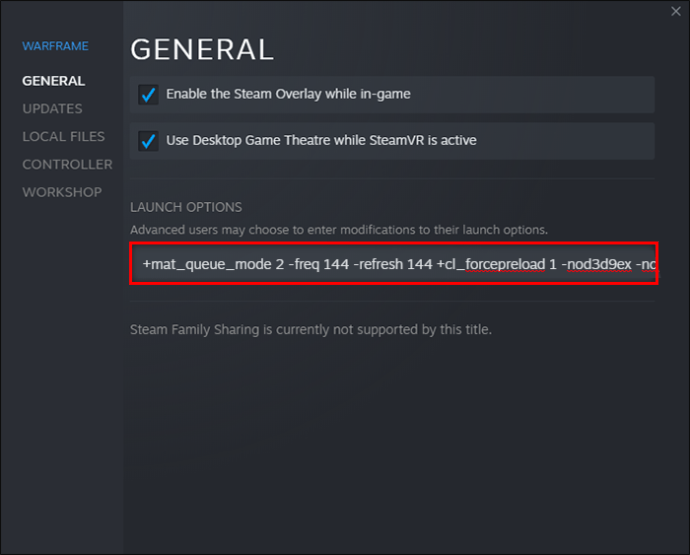Viewport: 690px width, 555px height.
Task: Go to the CONTROLLER tab
Action: pos(67,164)
